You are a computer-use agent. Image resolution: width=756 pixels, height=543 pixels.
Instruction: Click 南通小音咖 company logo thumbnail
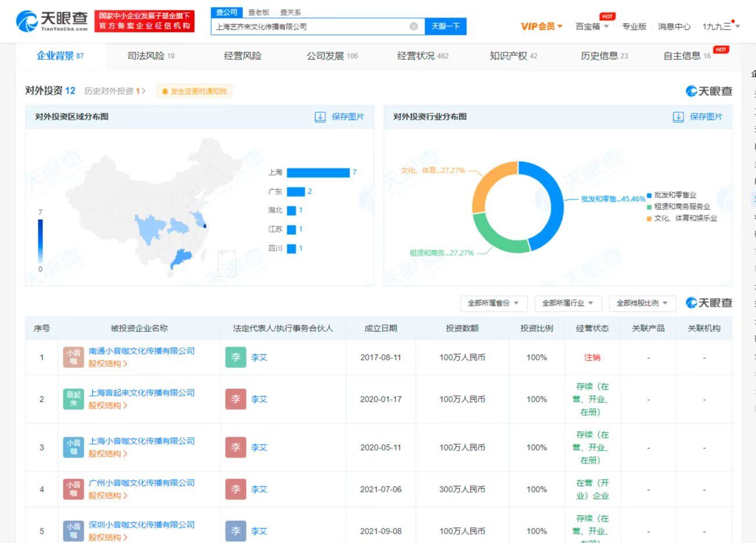73,357
